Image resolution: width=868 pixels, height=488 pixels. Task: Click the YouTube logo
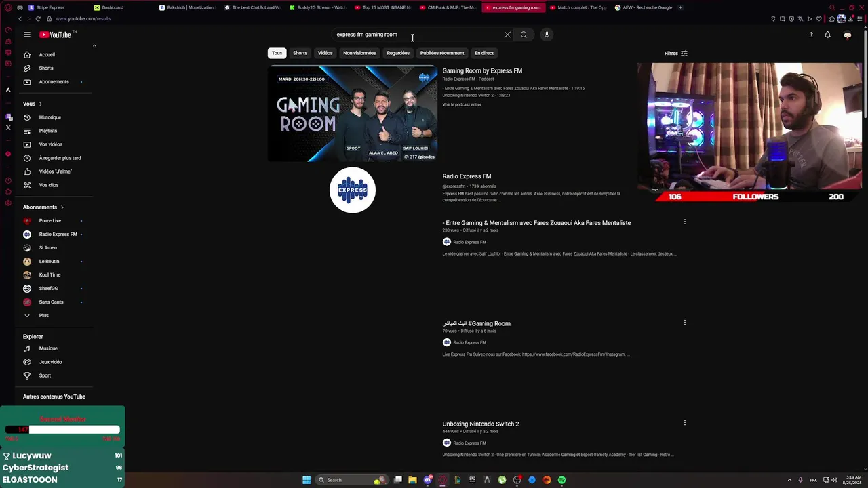pyautogui.click(x=55, y=35)
